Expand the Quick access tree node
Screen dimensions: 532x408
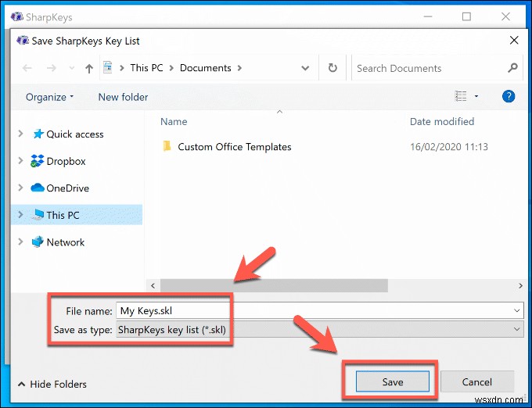20,134
